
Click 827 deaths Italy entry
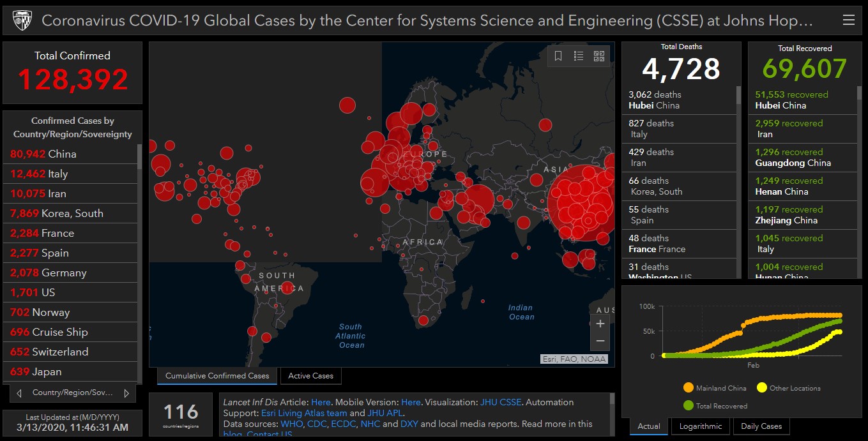[x=679, y=129]
